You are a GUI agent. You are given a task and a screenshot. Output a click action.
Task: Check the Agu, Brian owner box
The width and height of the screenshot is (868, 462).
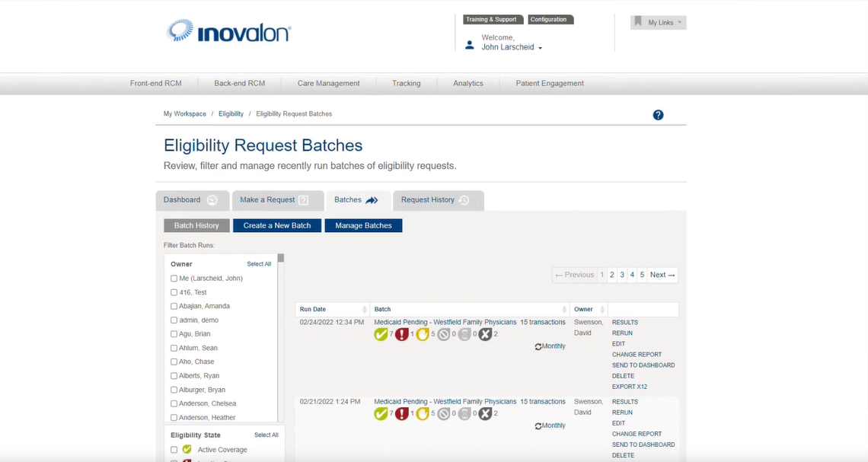[x=174, y=333]
